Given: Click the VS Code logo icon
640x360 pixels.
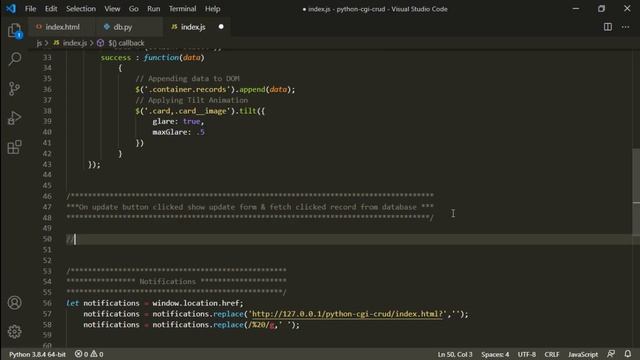Looking at the screenshot, I should point(11,9).
